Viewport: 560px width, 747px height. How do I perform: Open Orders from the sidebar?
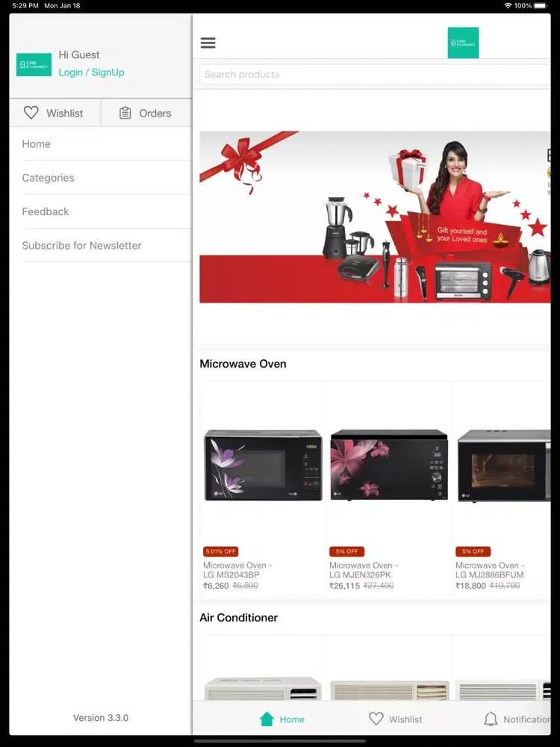(146, 113)
